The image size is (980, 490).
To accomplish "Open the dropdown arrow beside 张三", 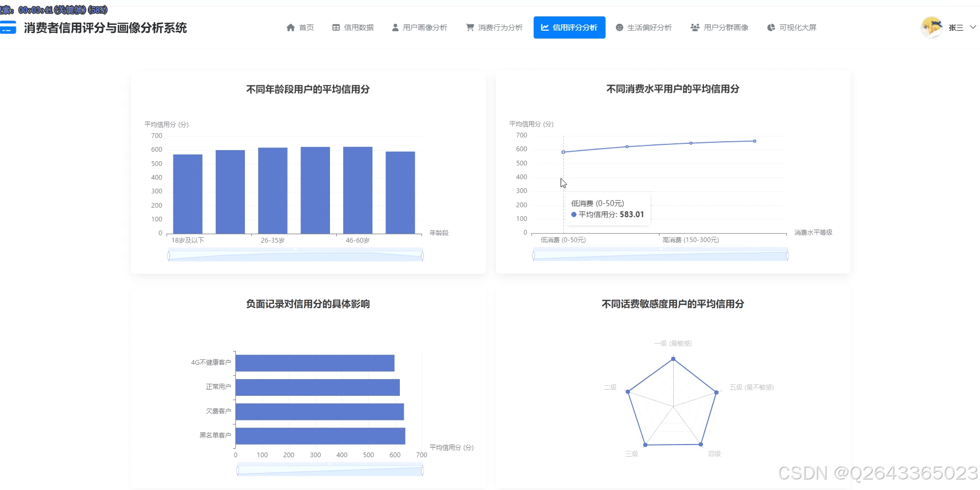I will click(974, 27).
